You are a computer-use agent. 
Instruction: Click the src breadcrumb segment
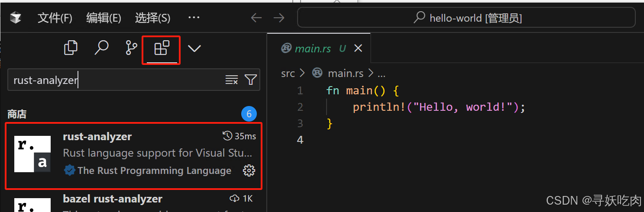288,74
